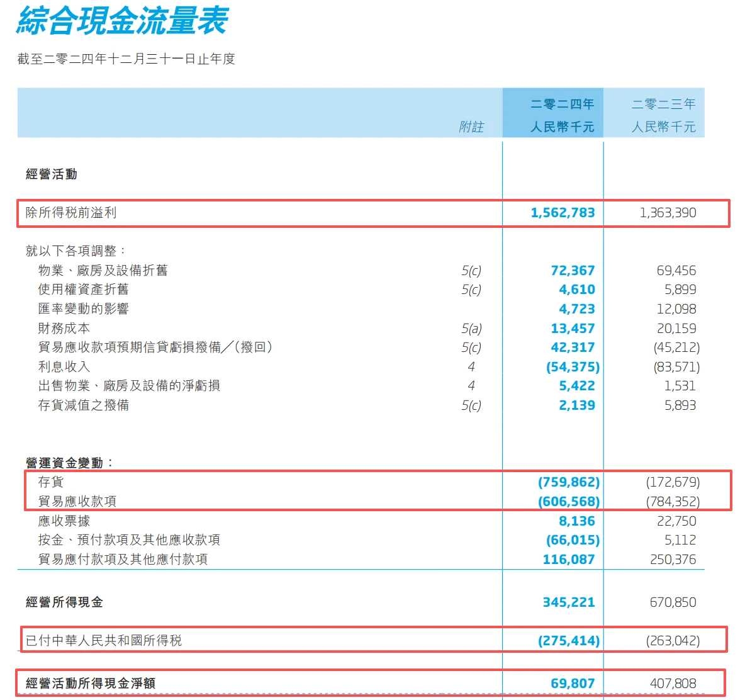Select the value 5,112
This screenshot has height=700, width=745.
680,540
